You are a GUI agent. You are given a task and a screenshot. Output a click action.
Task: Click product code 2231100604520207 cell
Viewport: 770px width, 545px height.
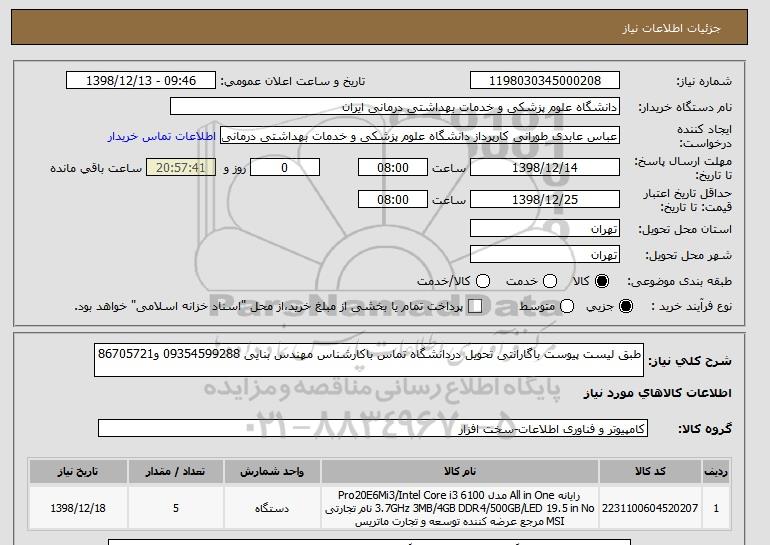[x=650, y=508]
